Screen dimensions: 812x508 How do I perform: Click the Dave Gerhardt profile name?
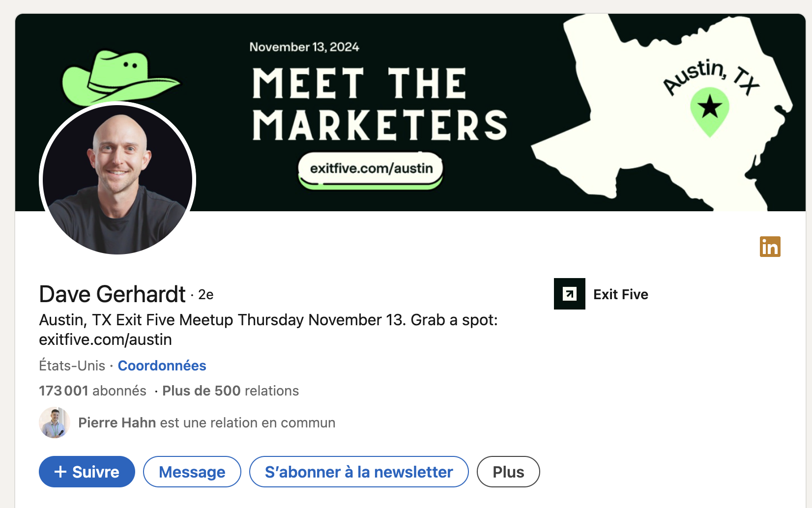[112, 294]
